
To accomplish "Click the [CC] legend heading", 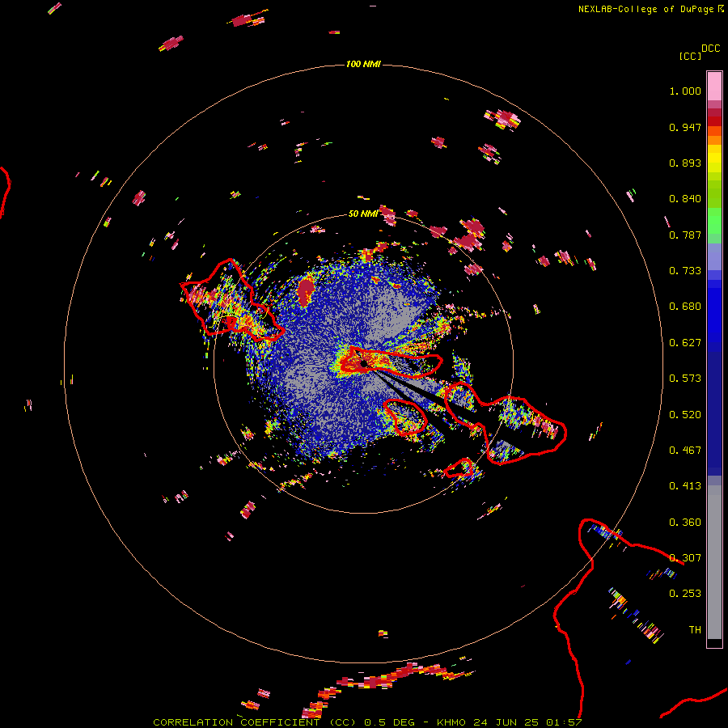I will pyautogui.click(x=690, y=56).
